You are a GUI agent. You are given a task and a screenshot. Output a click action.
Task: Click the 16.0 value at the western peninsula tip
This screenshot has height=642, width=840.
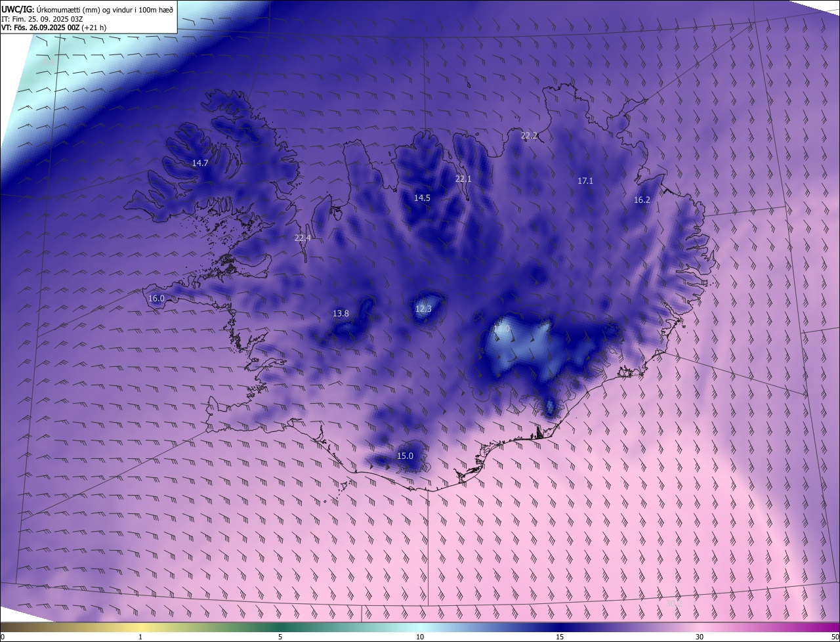click(x=156, y=298)
